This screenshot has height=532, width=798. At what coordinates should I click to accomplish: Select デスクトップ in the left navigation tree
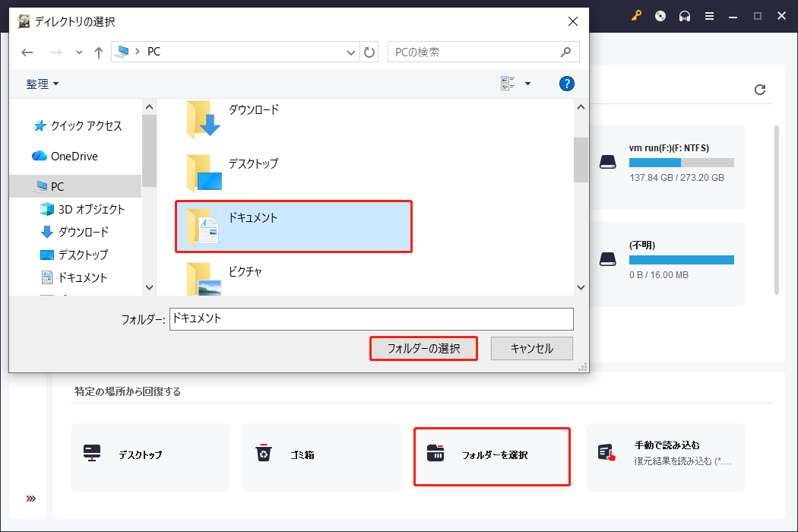click(x=74, y=255)
